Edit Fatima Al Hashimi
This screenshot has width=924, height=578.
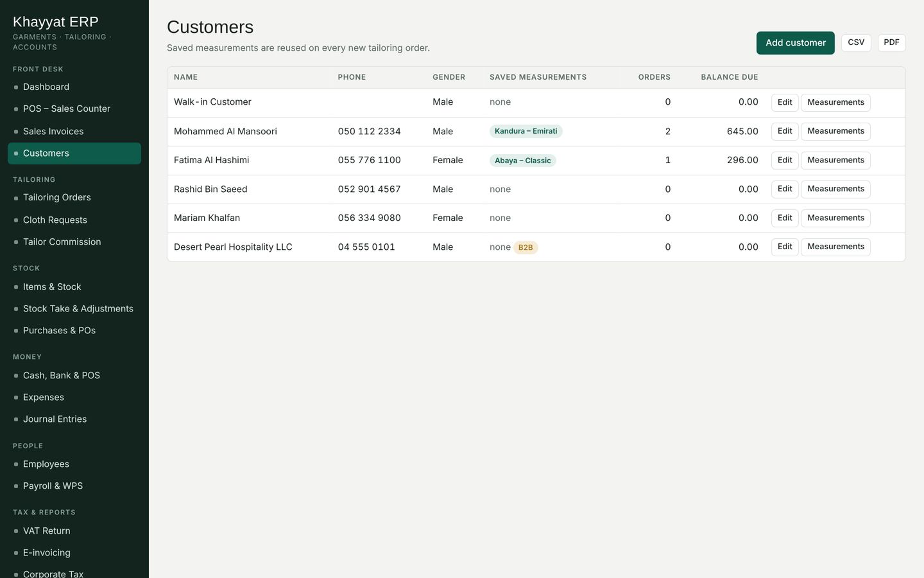785,160
